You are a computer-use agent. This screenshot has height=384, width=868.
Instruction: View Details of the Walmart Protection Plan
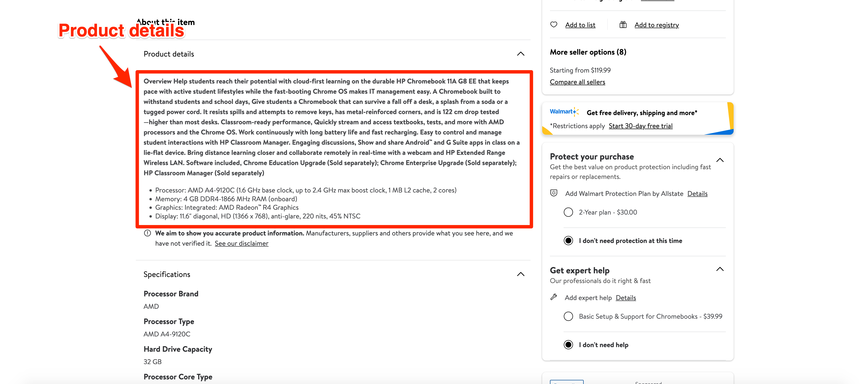click(697, 193)
